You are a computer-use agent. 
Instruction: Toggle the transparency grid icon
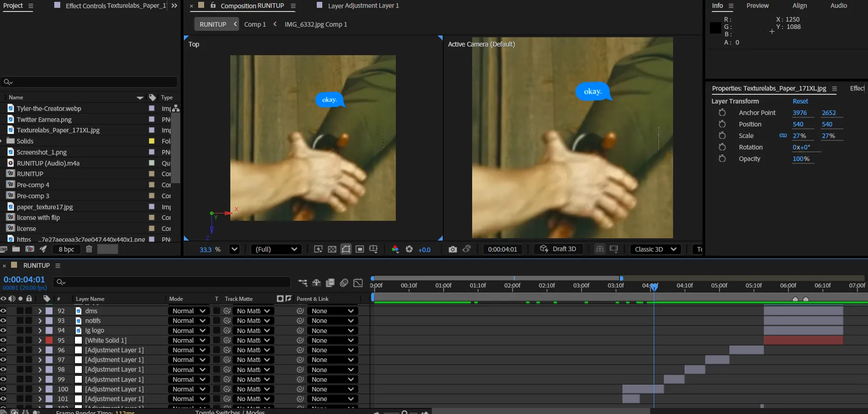click(x=332, y=249)
